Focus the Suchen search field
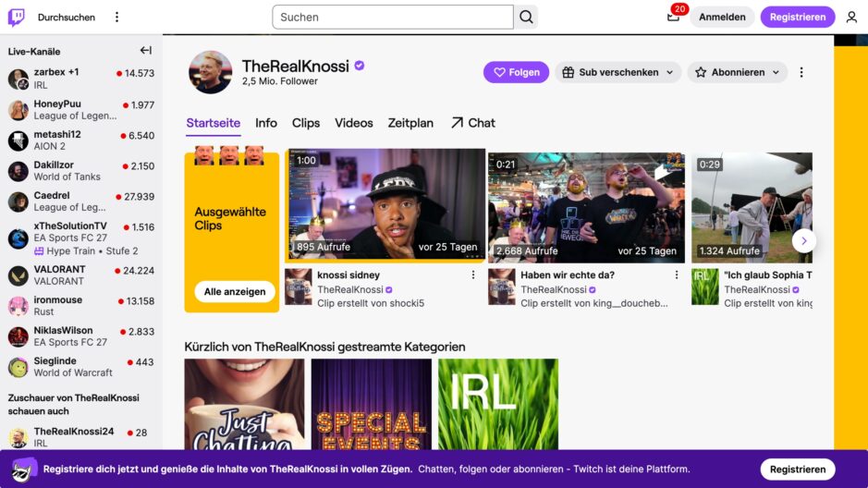Viewport: 868px width, 488px height. pyautogui.click(x=393, y=18)
